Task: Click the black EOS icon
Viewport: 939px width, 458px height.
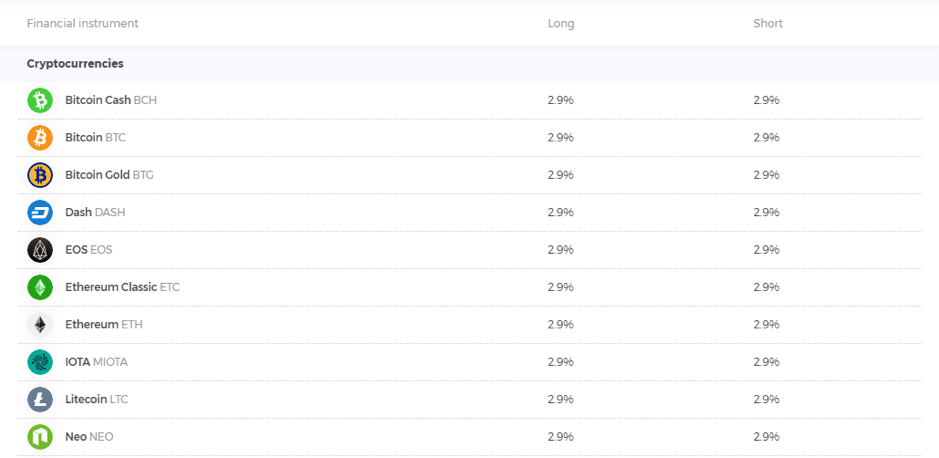Action: point(40,250)
